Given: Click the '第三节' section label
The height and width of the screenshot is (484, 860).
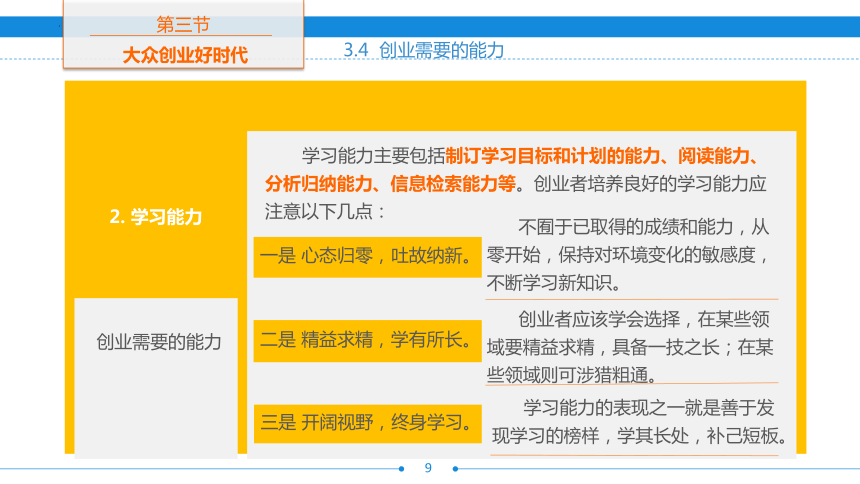Looking at the screenshot, I should (x=183, y=25).
